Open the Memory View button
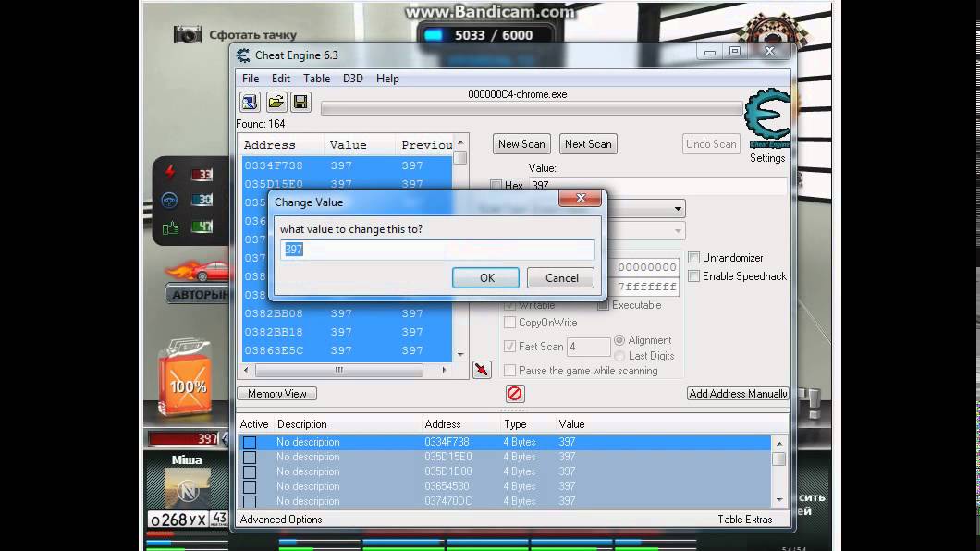Viewport: 980px width, 551px height. coord(276,394)
